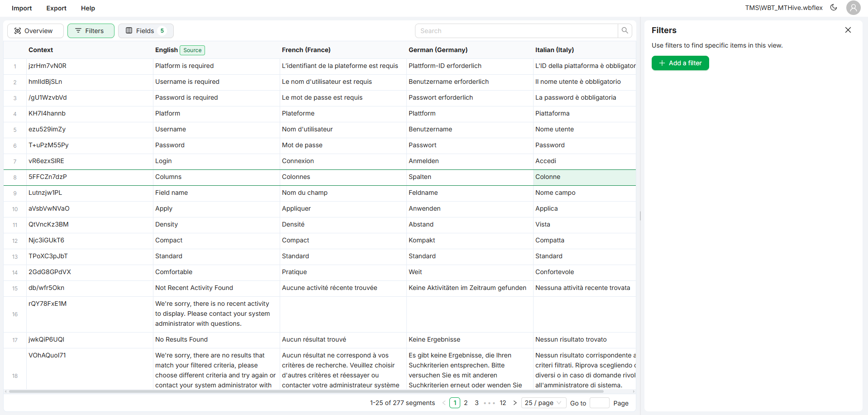Toggle the Filters panel button
Screen dimensions: 868x415
[x=91, y=31]
